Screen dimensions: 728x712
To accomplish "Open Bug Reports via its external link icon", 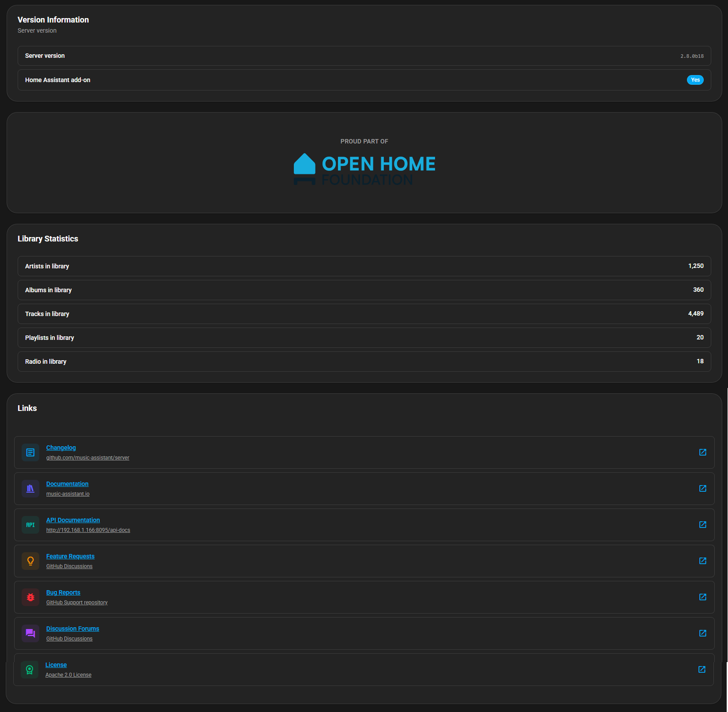I will [702, 597].
